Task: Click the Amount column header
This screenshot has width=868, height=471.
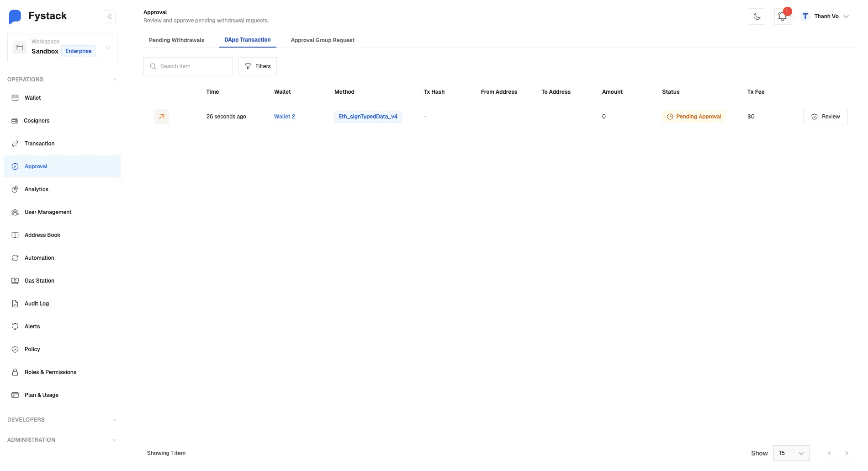Action: [612, 92]
